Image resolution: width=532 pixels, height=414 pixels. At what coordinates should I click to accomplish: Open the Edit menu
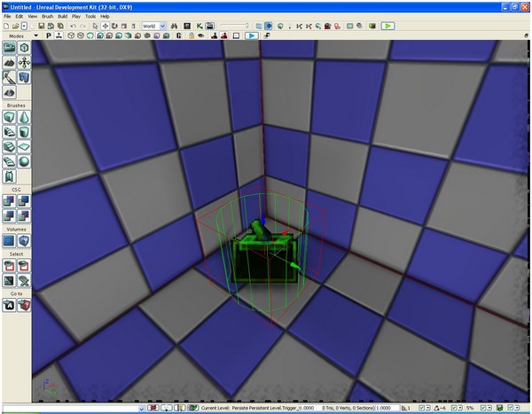coord(19,16)
